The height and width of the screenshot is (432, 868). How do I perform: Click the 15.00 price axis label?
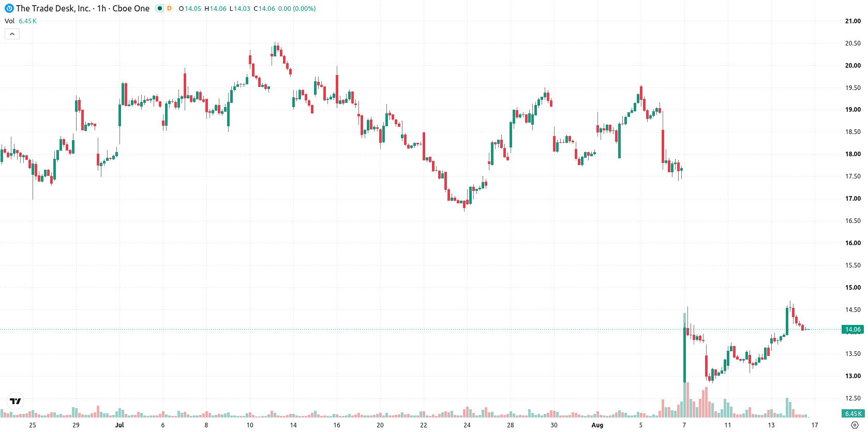[x=853, y=288]
